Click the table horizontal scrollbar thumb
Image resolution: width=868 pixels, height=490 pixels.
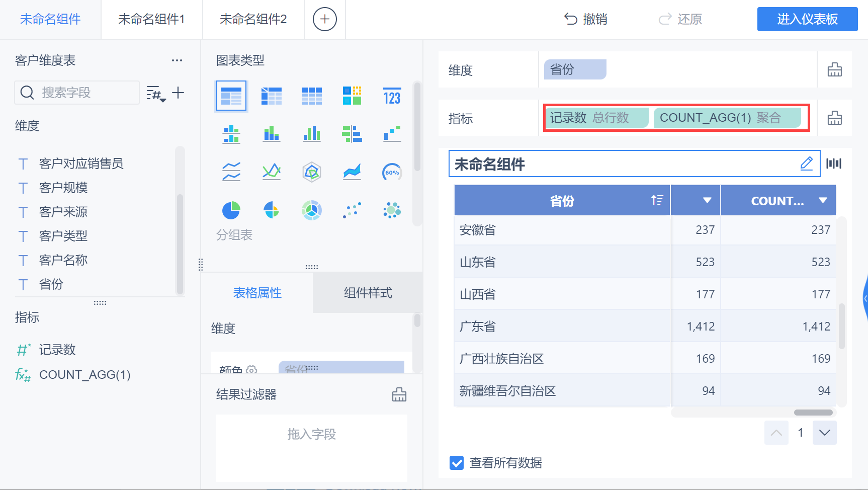tap(813, 413)
